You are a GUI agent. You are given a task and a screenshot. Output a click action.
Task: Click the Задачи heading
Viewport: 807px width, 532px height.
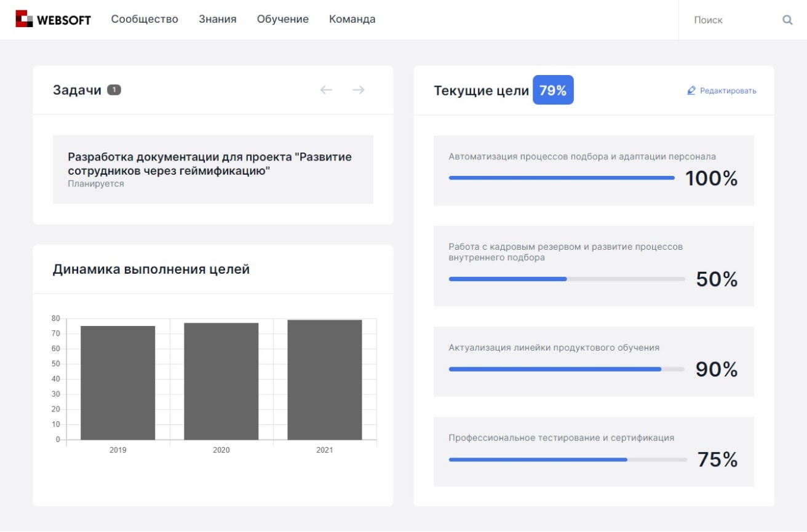pyautogui.click(x=77, y=90)
